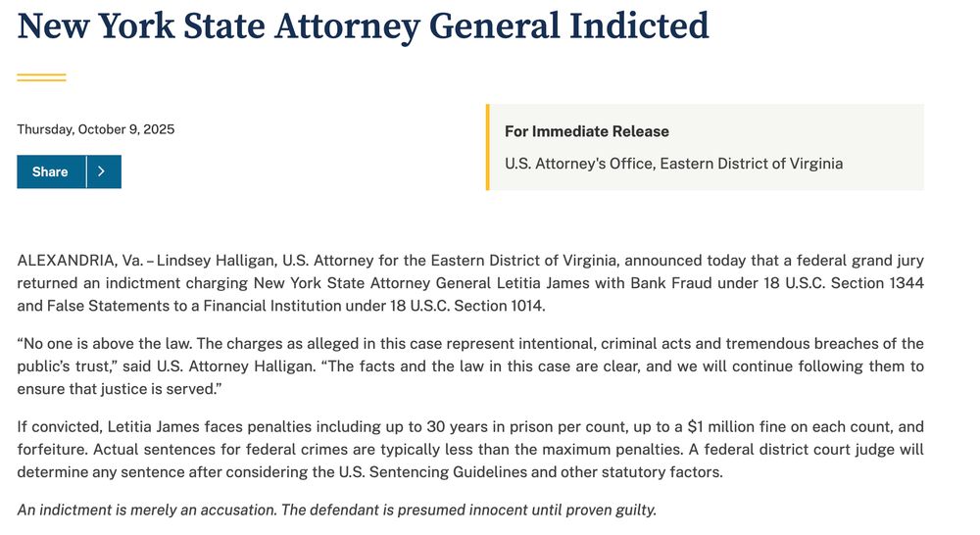Click the blue Share button
This screenshot has width=980, height=535.
(x=51, y=171)
